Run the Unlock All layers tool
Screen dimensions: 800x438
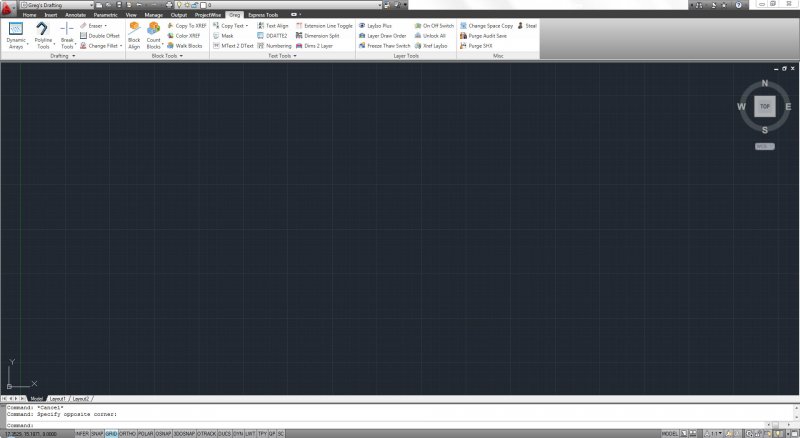point(430,36)
